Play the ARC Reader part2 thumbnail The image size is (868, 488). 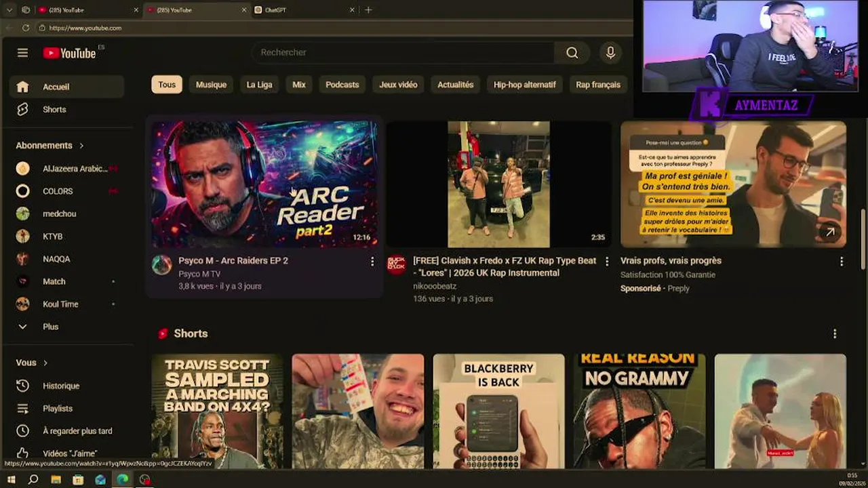click(x=264, y=184)
